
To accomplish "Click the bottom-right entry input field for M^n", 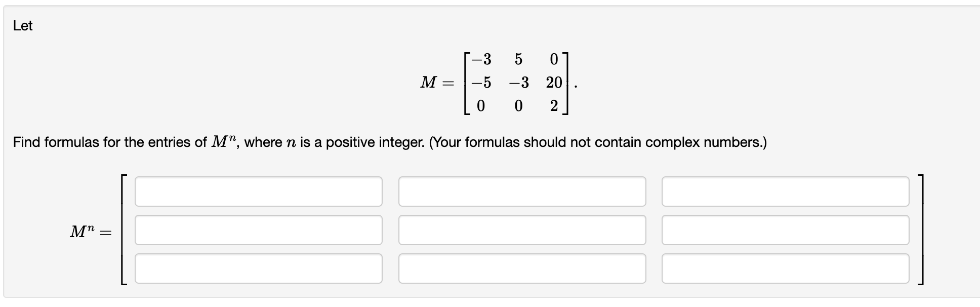I will [x=786, y=269].
